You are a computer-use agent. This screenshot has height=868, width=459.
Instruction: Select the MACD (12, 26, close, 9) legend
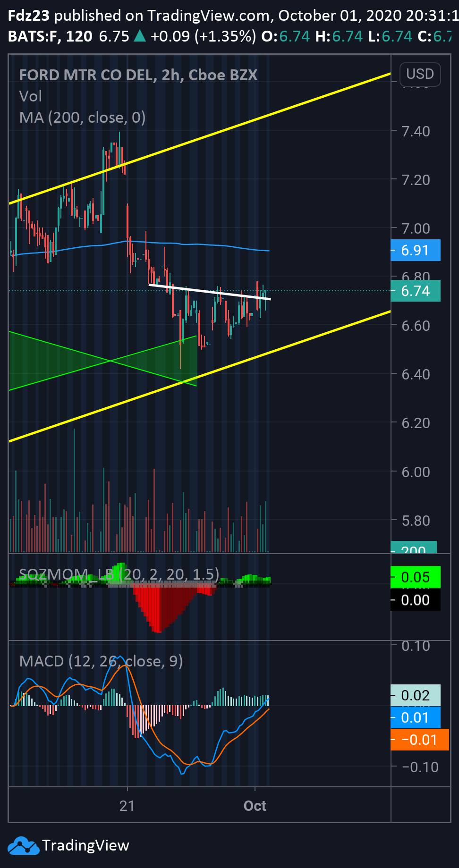click(x=101, y=661)
